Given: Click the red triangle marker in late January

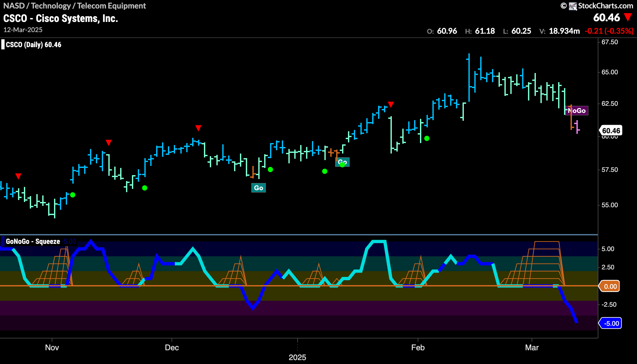Looking at the screenshot, I should click(x=391, y=104).
